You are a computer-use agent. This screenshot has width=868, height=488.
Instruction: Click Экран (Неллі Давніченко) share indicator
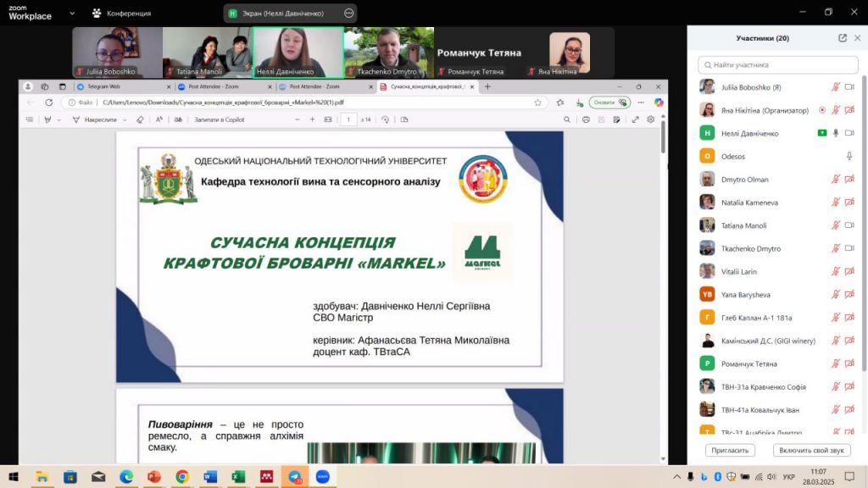pos(282,13)
